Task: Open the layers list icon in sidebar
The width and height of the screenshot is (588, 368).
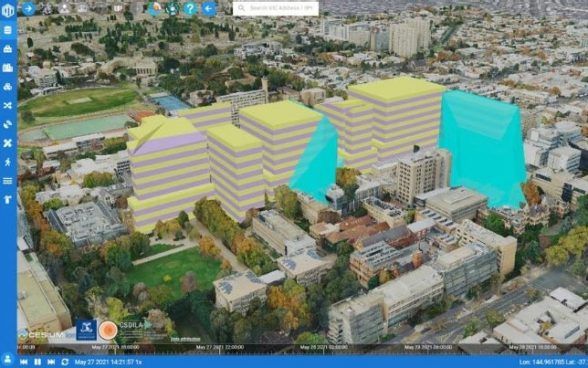Action: pos(8,30)
